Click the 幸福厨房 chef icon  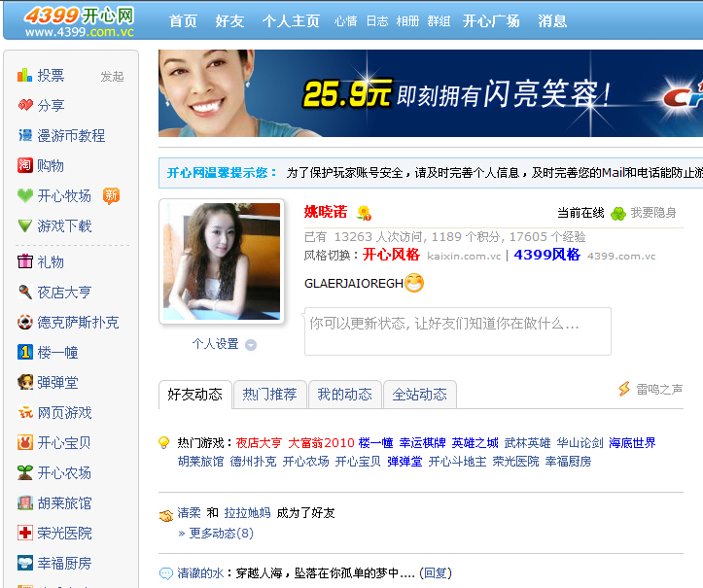pyautogui.click(x=25, y=563)
